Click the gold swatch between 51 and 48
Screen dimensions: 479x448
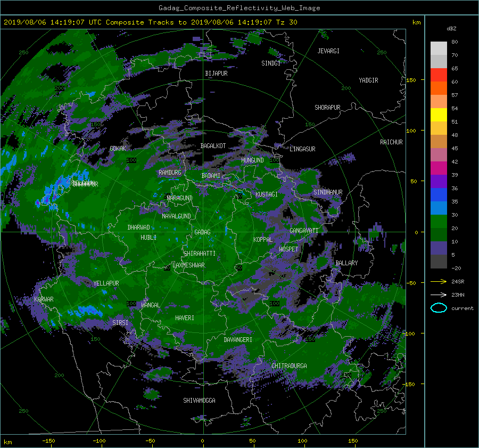coord(439,128)
